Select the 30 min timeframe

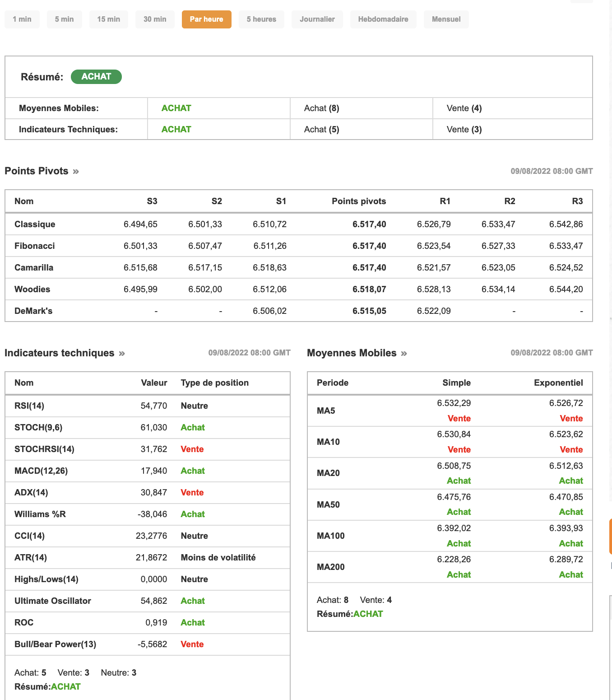[x=155, y=19]
